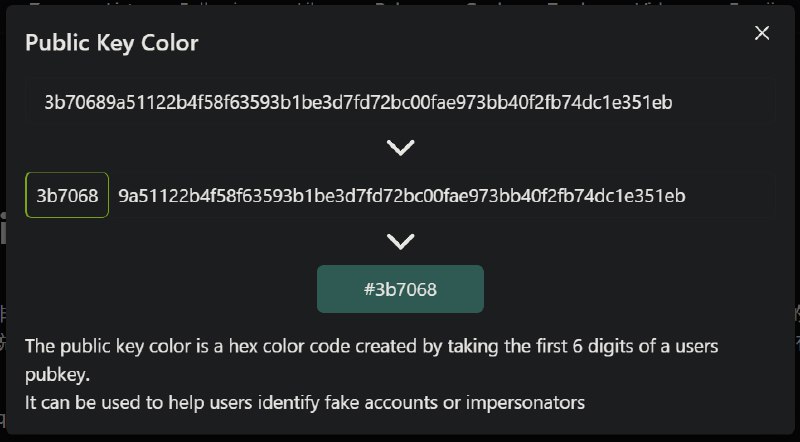The image size is (800, 442).
Task: Click the Public Key Color title
Action: (111, 43)
